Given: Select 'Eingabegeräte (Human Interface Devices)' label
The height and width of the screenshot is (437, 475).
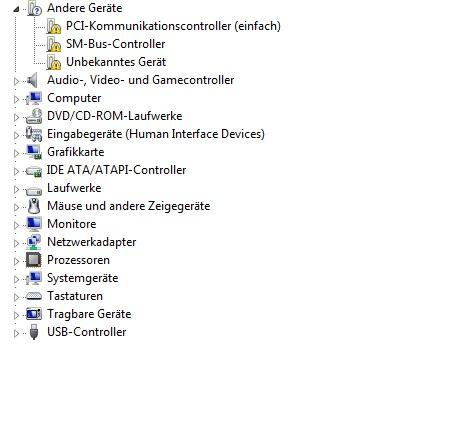Looking at the screenshot, I should [x=156, y=134].
